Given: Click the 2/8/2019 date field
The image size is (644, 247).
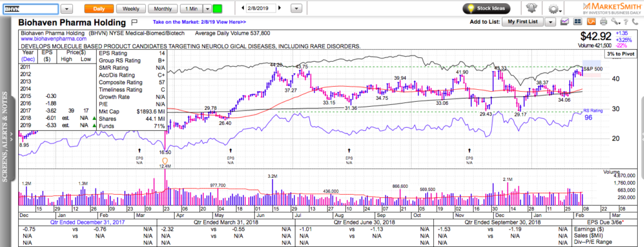Looking at the screenshot, I should (x=262, y=8).
